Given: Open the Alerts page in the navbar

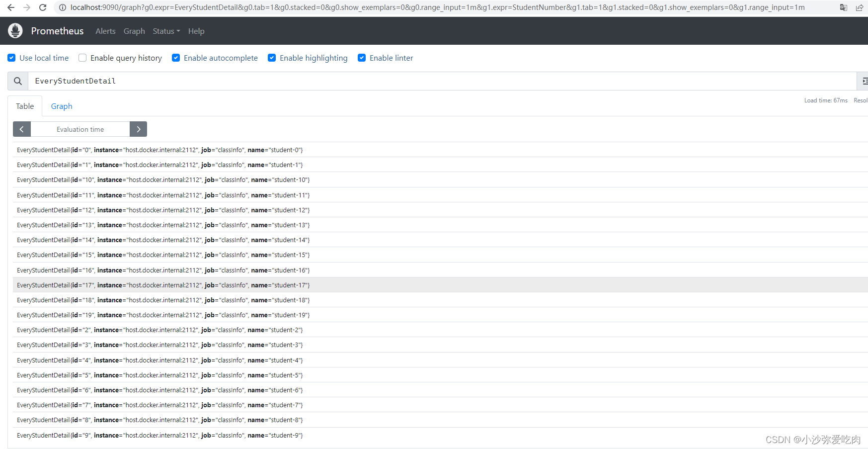Looking at the screenshot, I should point(105,31).
